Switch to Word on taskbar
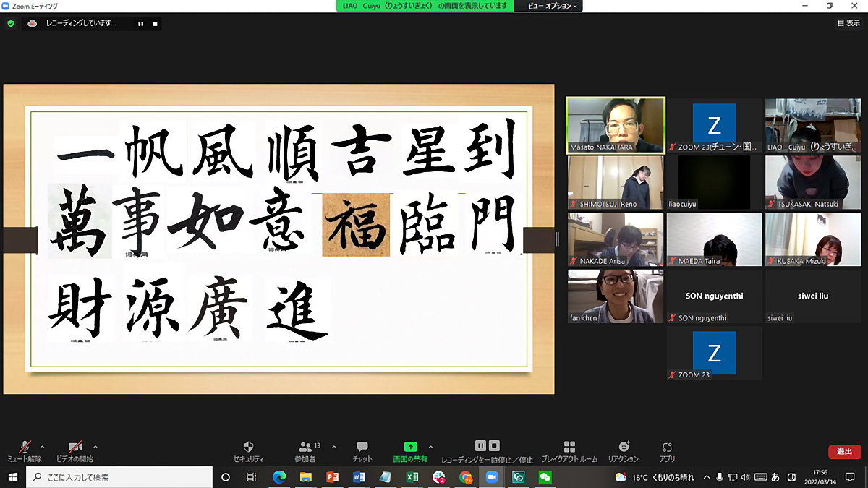868x488 pixels. click(x=359, y=477)
